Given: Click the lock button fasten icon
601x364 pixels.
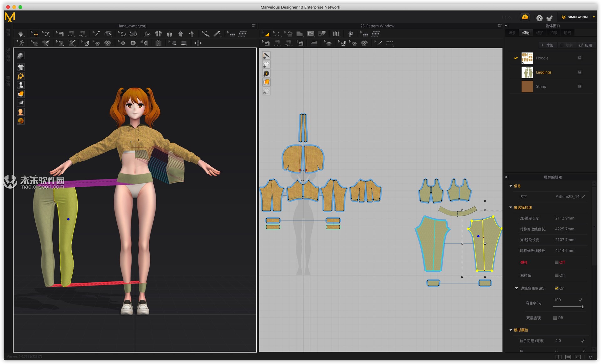Looking at the screenshot, I should (145, 43).
